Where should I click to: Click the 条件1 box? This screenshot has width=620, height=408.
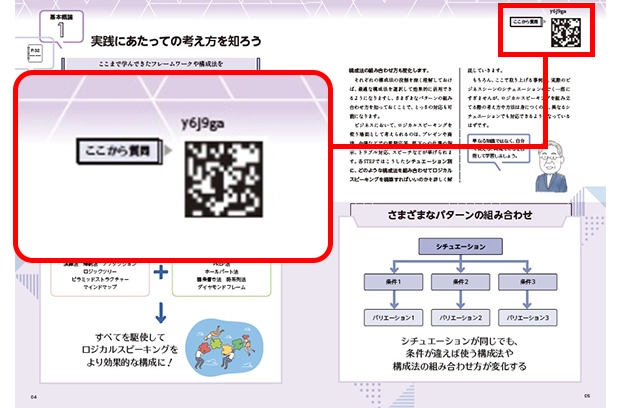pos(393,282)
